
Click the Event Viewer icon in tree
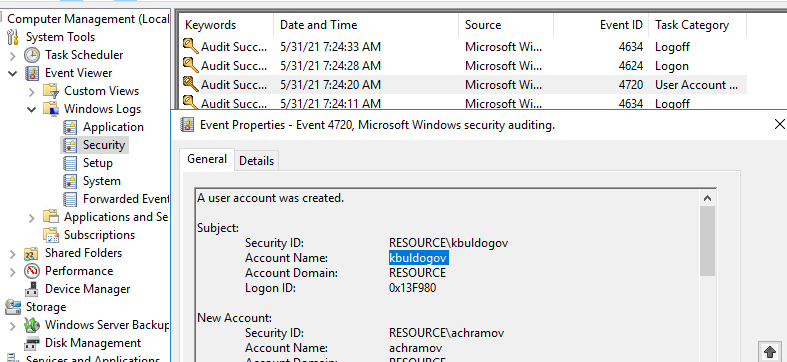point(32,73)
